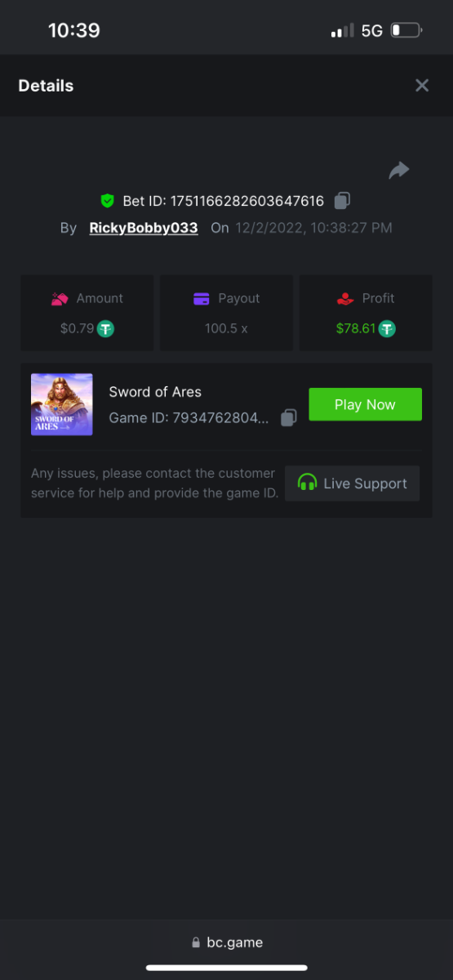Click the pink Amount icon
453x980 pixels.
59,299
